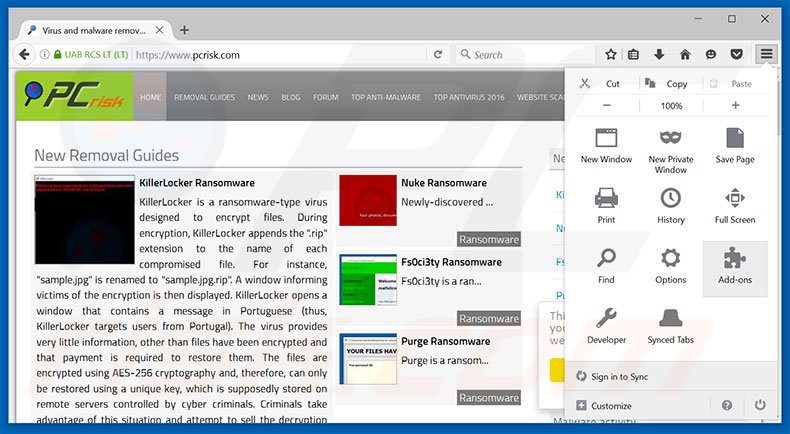This screenshot has height=434, width=790.
Task: Click the green Fs0ci3ty thumbnail
Action: 368,280
